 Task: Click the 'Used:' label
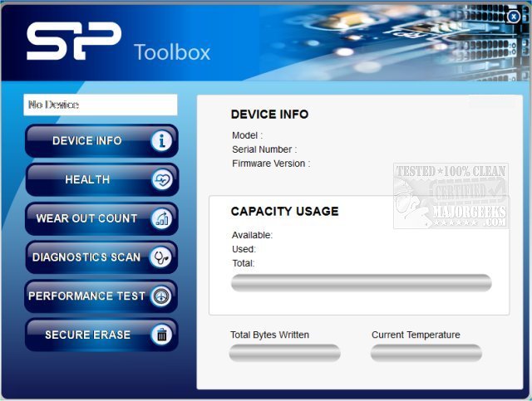(x=244, y=249)
